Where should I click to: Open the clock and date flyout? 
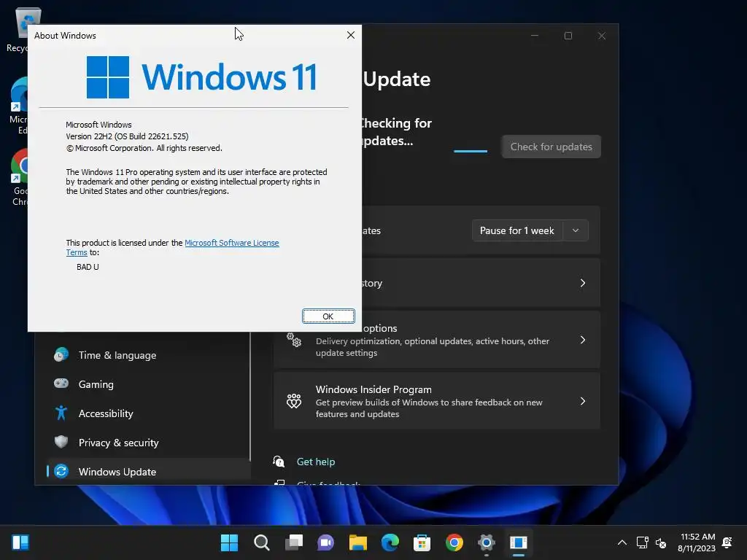click(x=697, y=542)
